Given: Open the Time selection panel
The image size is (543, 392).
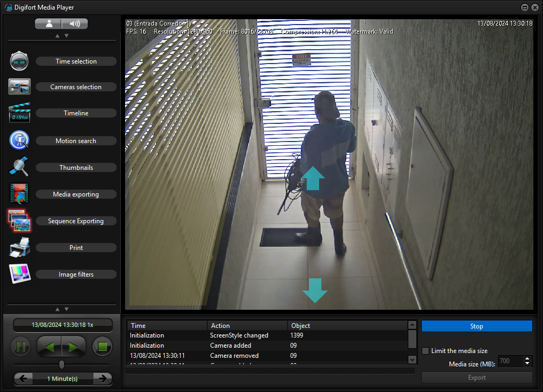Looking at the screenshot, I should 76,61.
